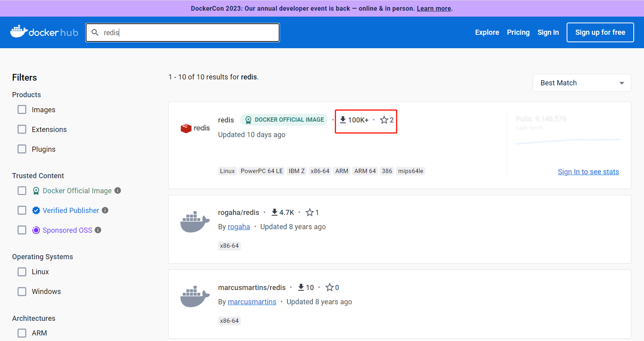
Task: Click the Docker Official Image filter badge icon
Action: click(36, 191)
